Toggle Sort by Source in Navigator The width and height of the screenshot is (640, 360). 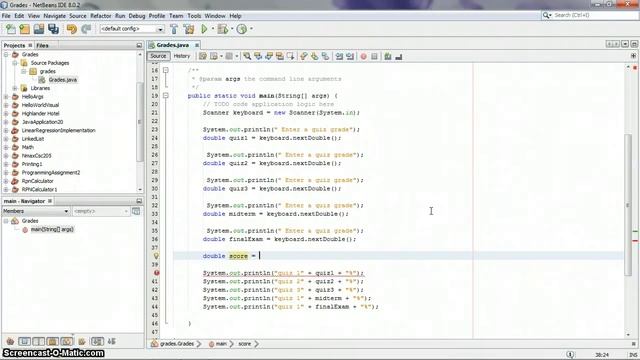tap(112, 341)
